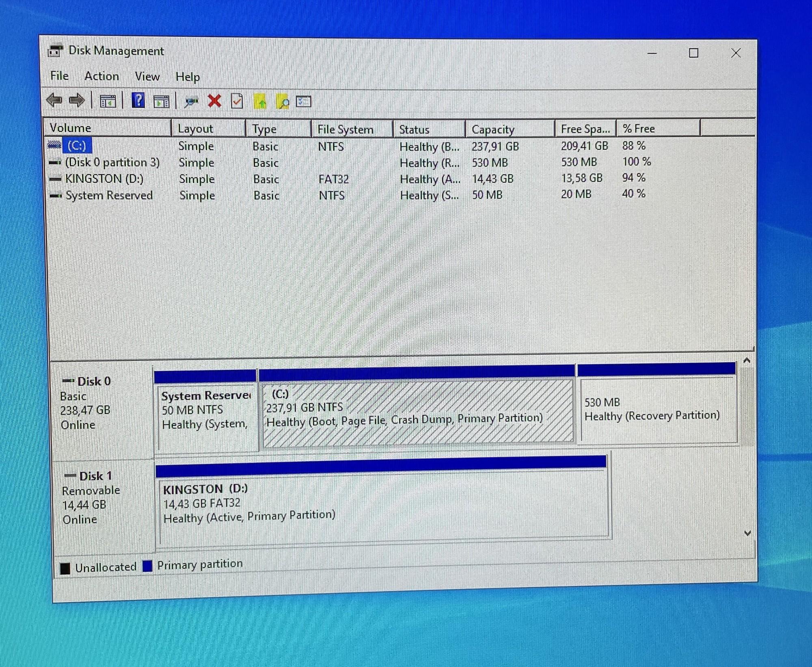The height and width of the screenshot is (667, 812).
Task: Open the Help menu
Action: tap(187, 77)
